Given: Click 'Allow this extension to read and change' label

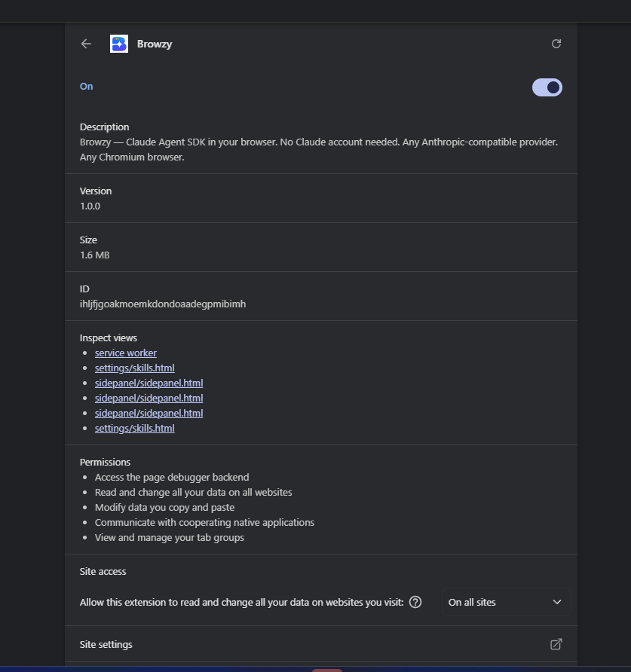Looking at the screenshot, I should click(x=241, y=602).
